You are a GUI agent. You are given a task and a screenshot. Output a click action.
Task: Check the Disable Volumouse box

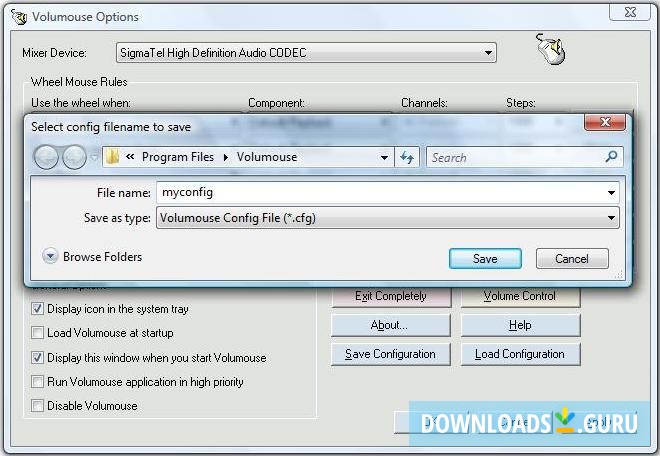point(37,405)
